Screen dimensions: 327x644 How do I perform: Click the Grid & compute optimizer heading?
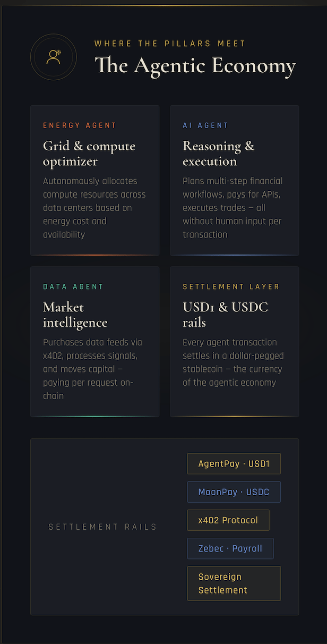click(x=89, y=154)
